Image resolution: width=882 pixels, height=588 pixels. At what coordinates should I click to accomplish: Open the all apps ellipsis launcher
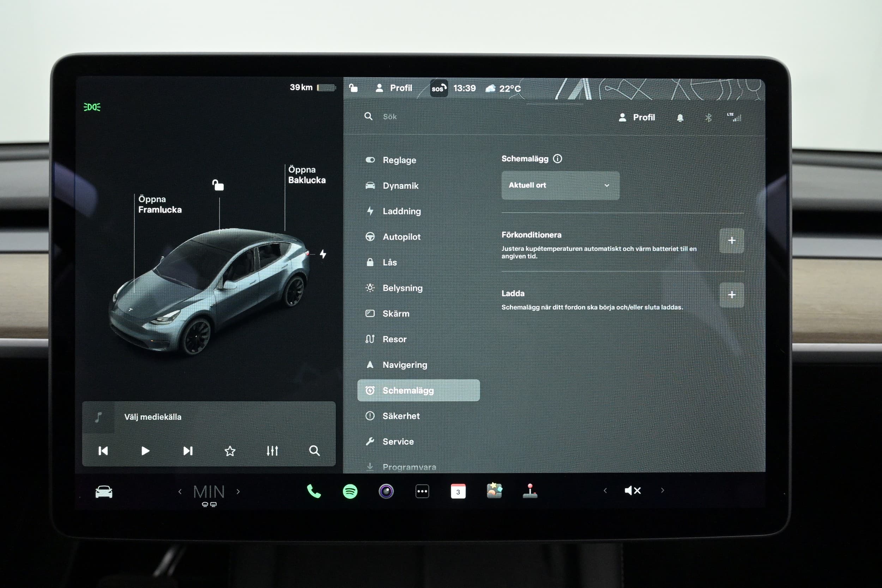click(x=422, y=491)
